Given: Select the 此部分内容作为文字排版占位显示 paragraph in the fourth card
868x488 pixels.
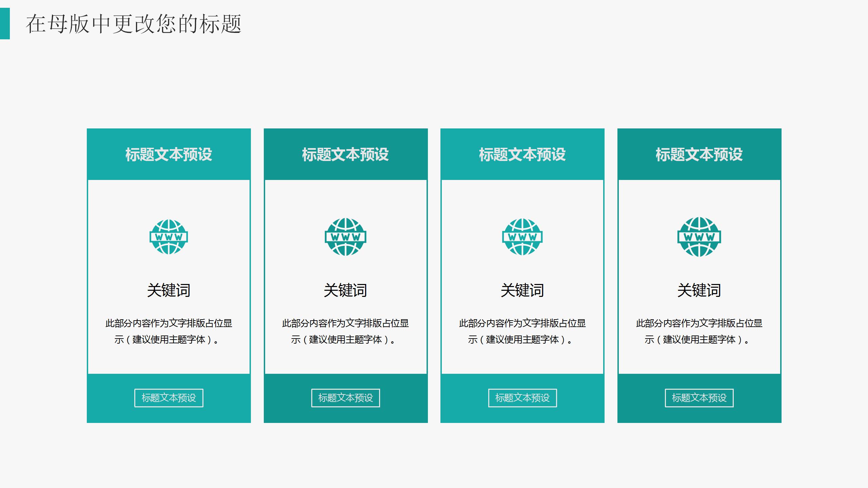Looking at the screenshot, I should pyautogui.click(x=699, y=331).
